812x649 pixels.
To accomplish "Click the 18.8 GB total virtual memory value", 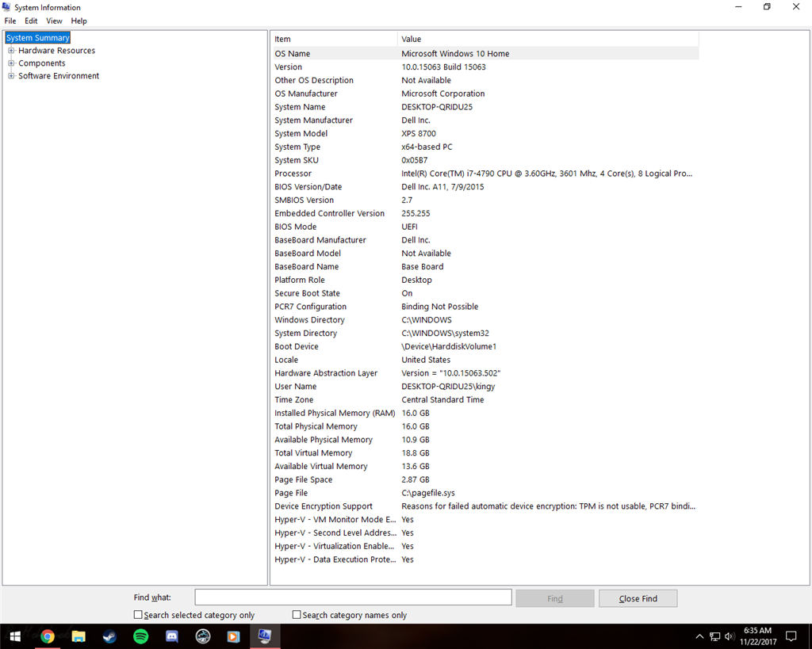I will 416,452.
